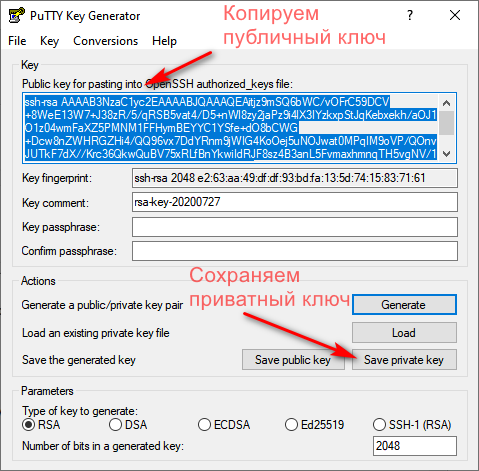
Task: Click the 'Key passphrase:' label
Action: point(61,227)
